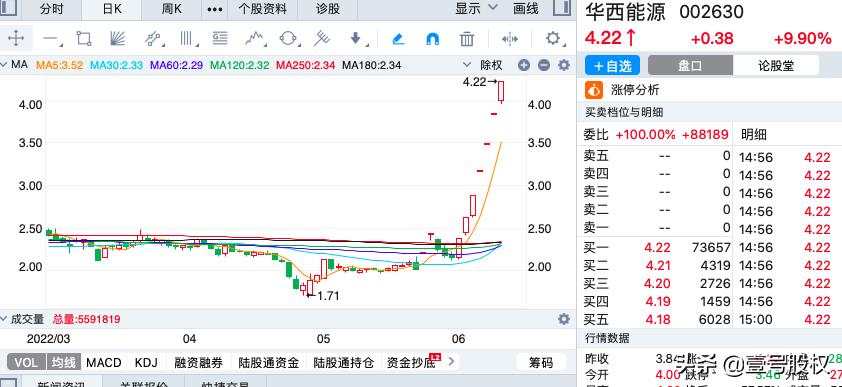Switch to 分时 tab

click(x=52, y=10)
